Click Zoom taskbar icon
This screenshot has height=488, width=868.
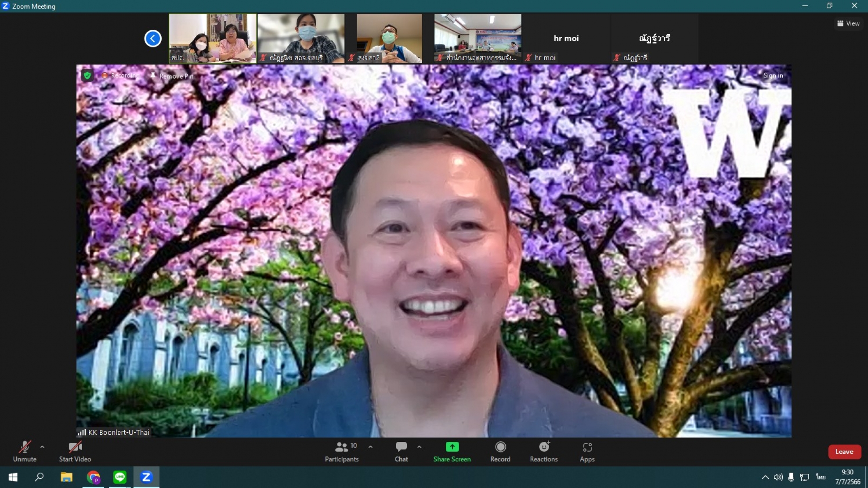pos(146,477)
